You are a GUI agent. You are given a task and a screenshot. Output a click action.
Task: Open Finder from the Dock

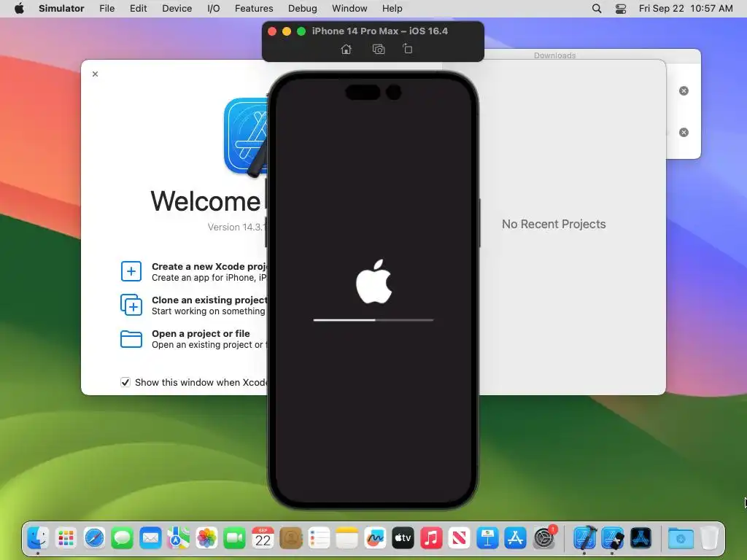coord(38,538)
